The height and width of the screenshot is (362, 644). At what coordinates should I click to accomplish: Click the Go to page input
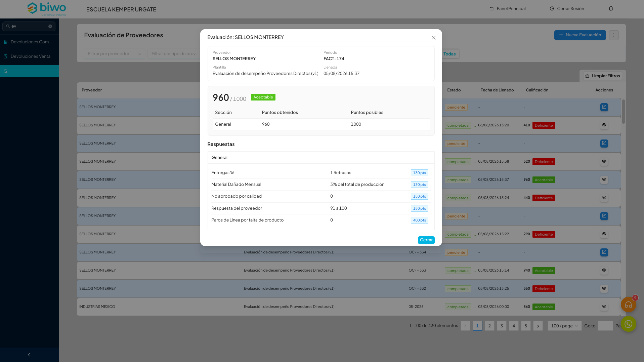click(605, 326)
